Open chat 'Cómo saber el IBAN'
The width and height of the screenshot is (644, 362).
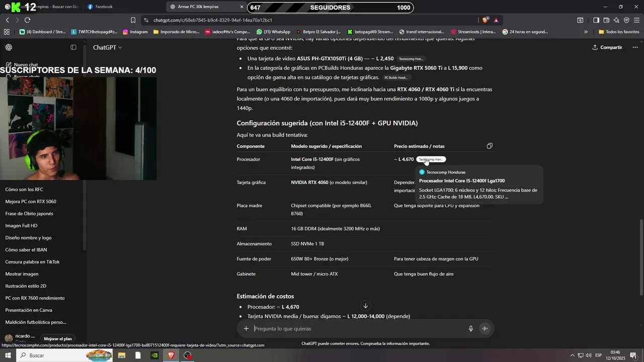(x=26, y=250)
